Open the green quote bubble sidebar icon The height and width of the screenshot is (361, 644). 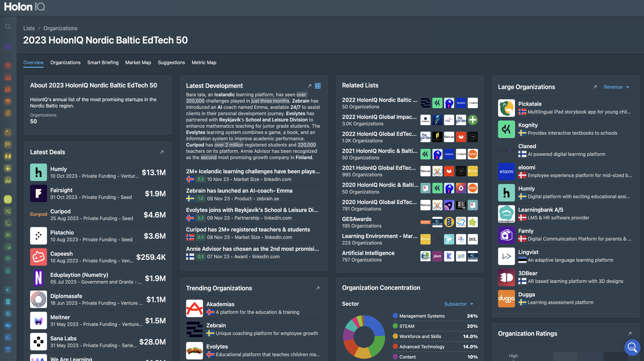tap(8, 259)
